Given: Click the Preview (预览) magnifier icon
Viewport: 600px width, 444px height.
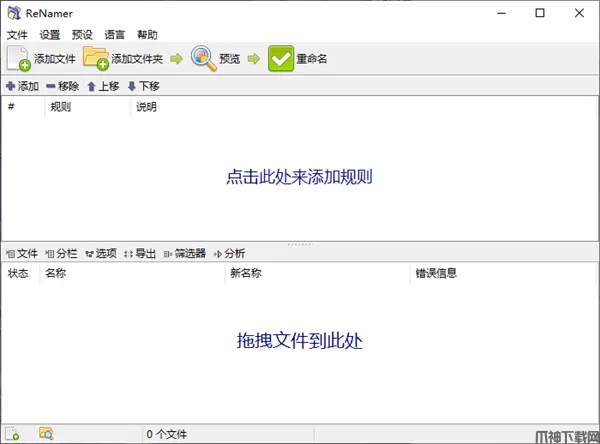Looking at the screenshot, I should tap(204, 58).
